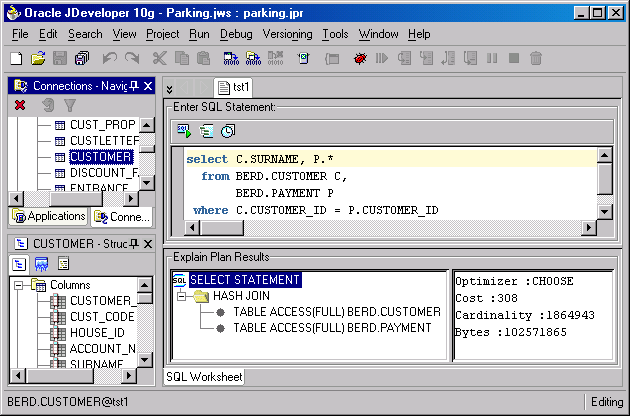630x416 pixels.
Task: Click the Terminate stop square icon
Action: 514,59
